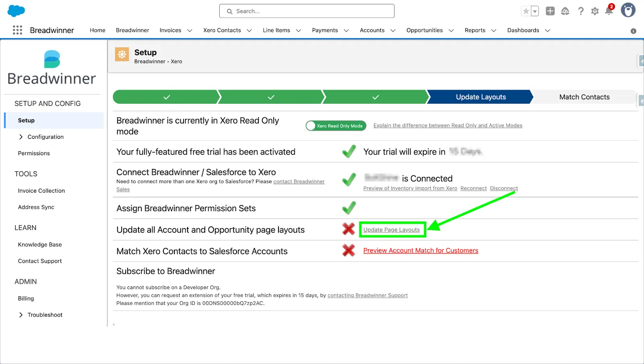
Task: Open the Opportunities dropdown chevron
Action: tap(451, 31)
